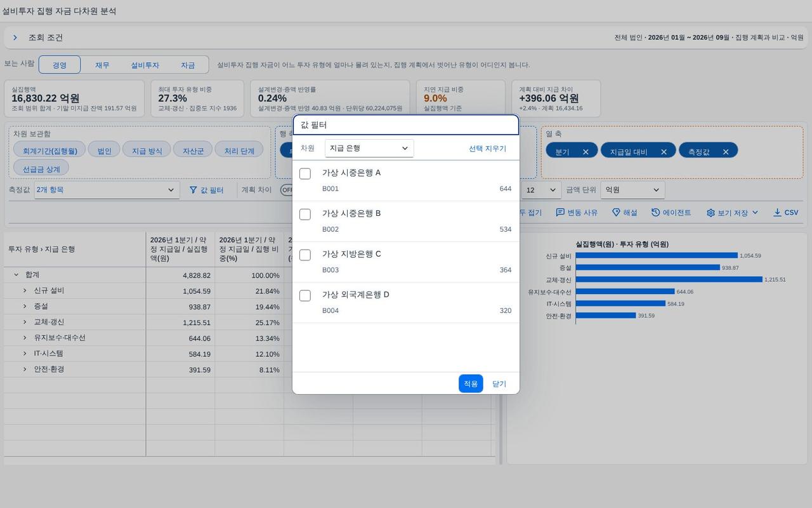Click the 해설 diamond icon
This screenshot has width=812, height=508.
[x=616, y=212]
